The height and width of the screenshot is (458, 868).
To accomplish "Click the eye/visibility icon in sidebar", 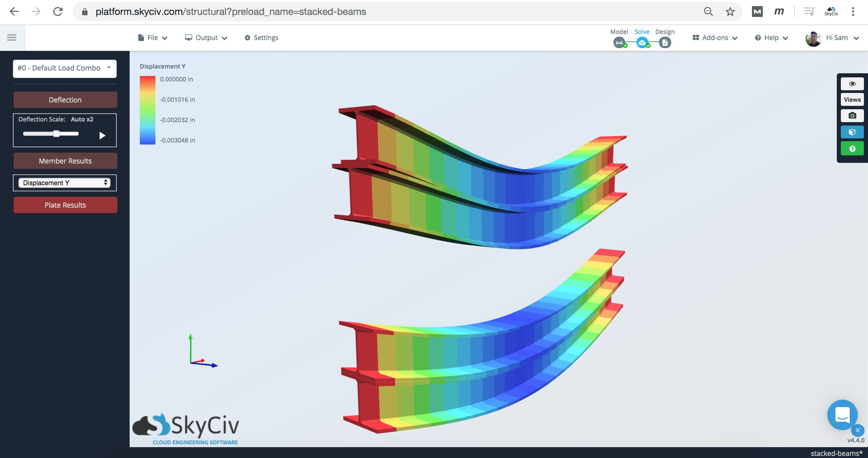I will 852,83.
